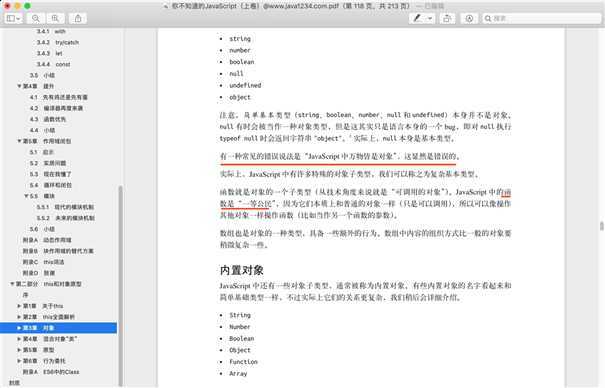Screen dimensions: 605x388
Task: Focus the search field in toolbar
Action: click(x=542, y=18)
